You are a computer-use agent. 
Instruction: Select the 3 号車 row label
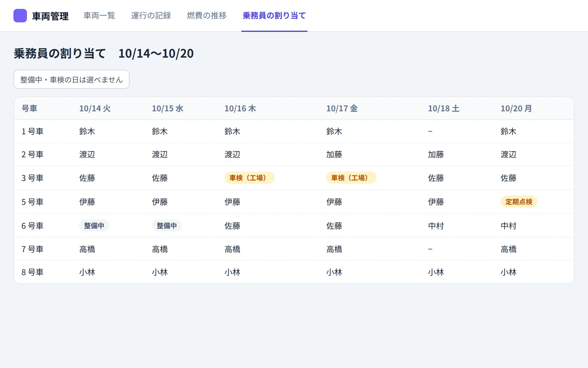(x=32, y=178)
